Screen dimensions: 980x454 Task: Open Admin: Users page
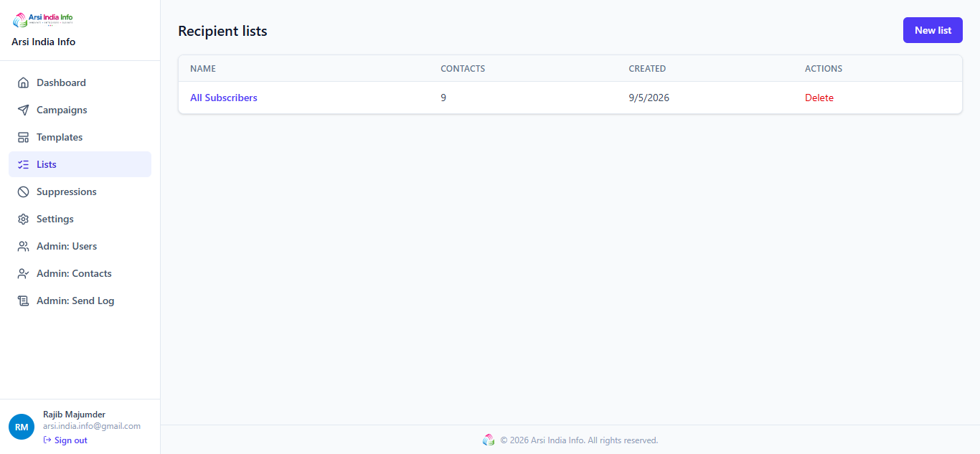[80, 246]
